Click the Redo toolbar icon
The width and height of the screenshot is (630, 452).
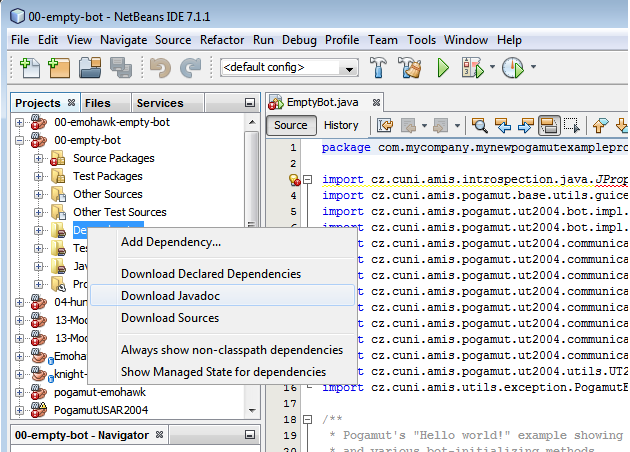click(x=190, y=67)
